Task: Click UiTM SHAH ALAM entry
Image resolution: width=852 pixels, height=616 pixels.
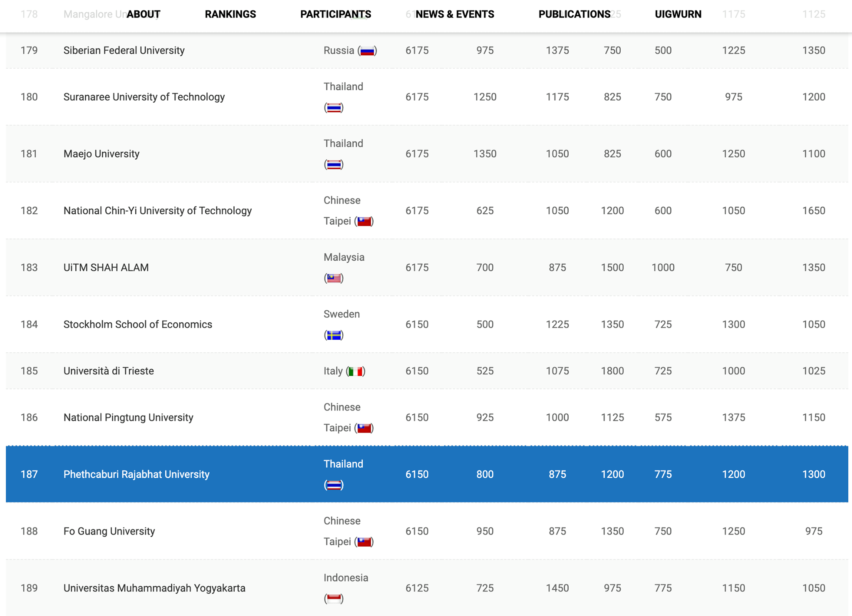Action: tap(106, 267)
